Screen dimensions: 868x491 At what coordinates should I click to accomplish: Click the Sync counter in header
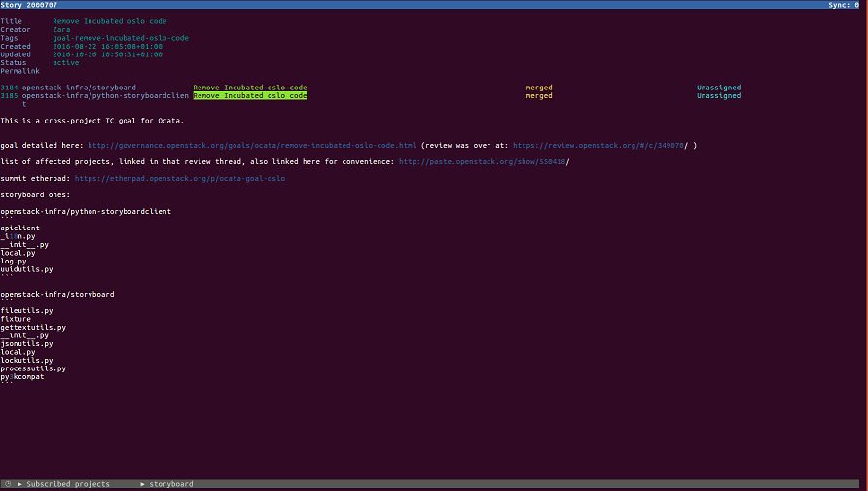pos(843,5)
